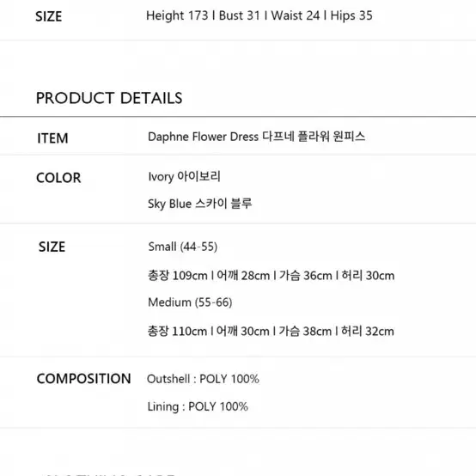Click the COMPOSITION row label
The width and height of the screenshot is (476, 476).
(x=84, y=379)
